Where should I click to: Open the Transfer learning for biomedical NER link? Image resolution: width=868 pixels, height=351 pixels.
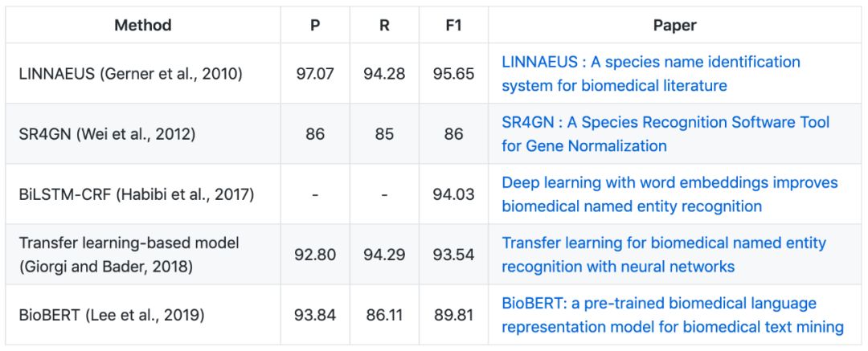(x=663, y=254)
